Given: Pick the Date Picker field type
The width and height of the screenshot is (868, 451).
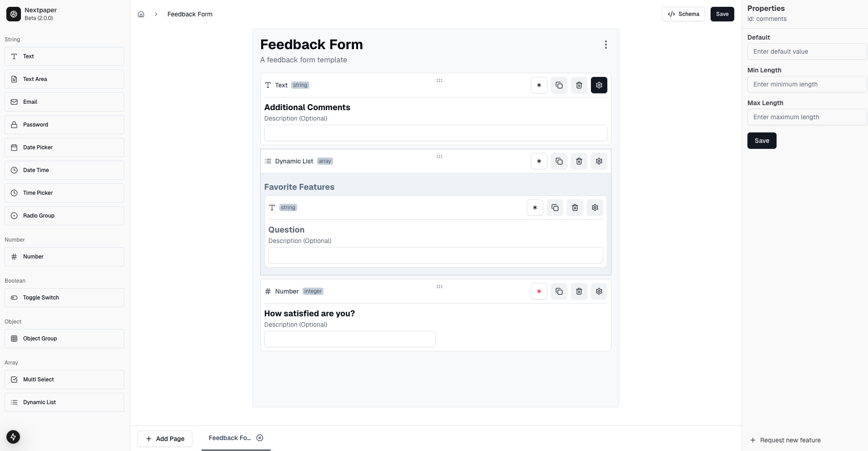Looking at the screenshot, I should click(x=64, y=147).
